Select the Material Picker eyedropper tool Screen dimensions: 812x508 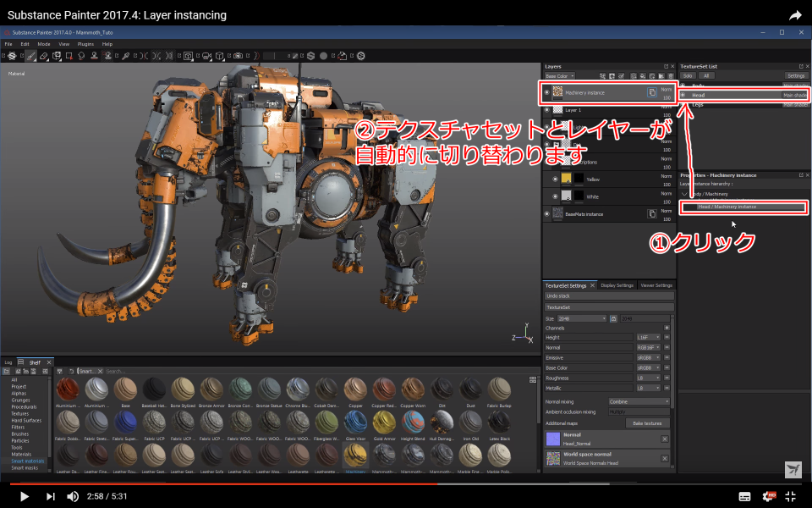coord(125,56)
